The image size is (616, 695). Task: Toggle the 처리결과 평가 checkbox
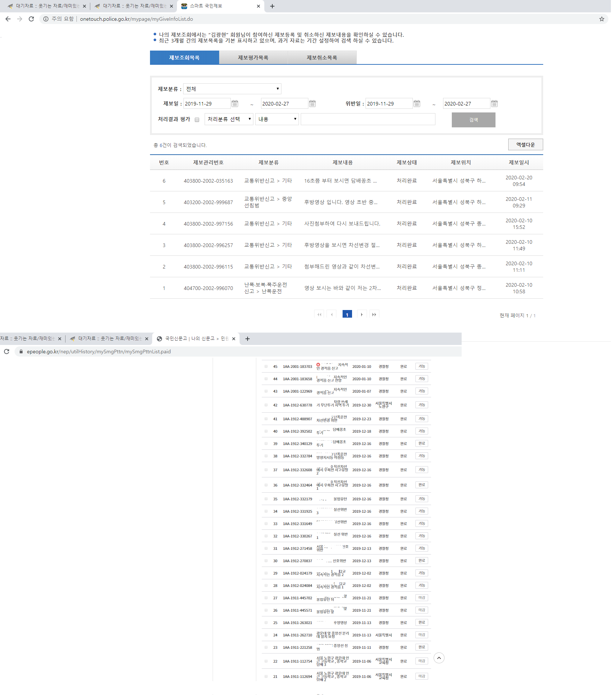[x=197, y=120]
